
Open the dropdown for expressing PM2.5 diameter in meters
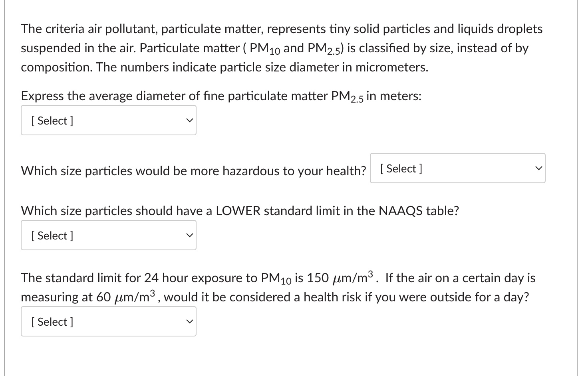point(108,120)
